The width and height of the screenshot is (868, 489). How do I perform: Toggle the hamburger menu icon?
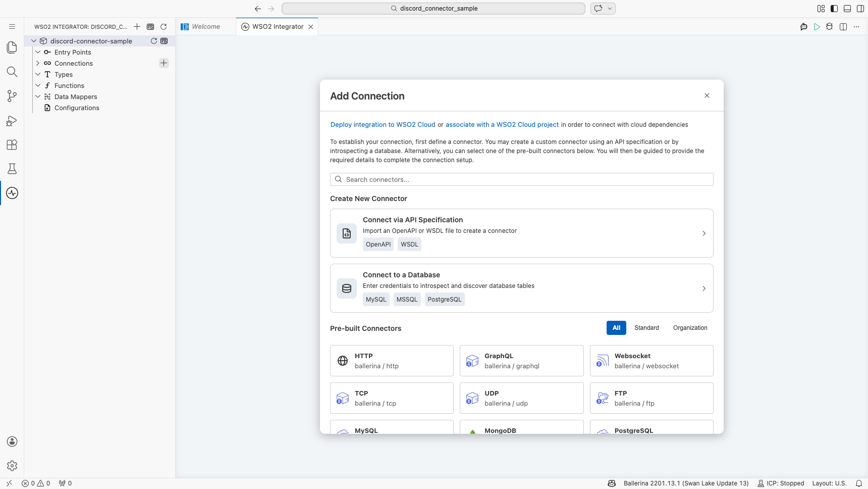(12, 27)
